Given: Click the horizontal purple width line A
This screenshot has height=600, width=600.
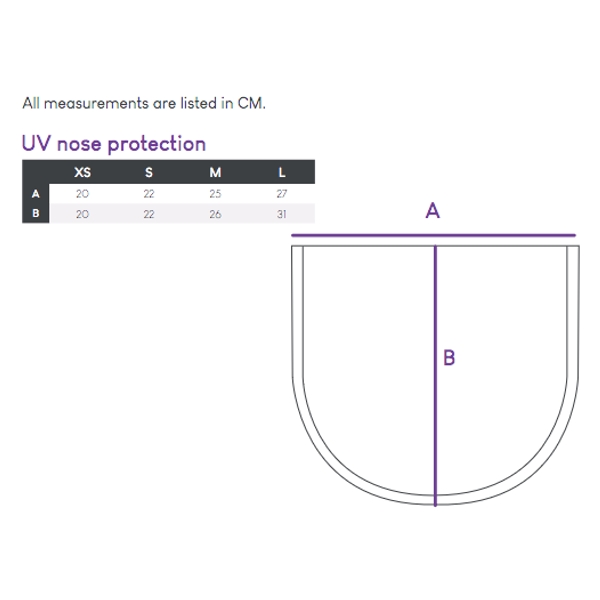Looking at the screenshot, I should (434, 235).
